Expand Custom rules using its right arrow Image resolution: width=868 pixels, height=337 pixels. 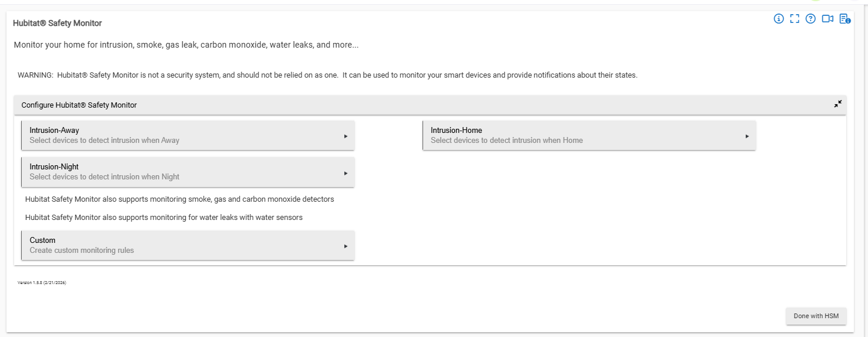(x=346, y=246)
